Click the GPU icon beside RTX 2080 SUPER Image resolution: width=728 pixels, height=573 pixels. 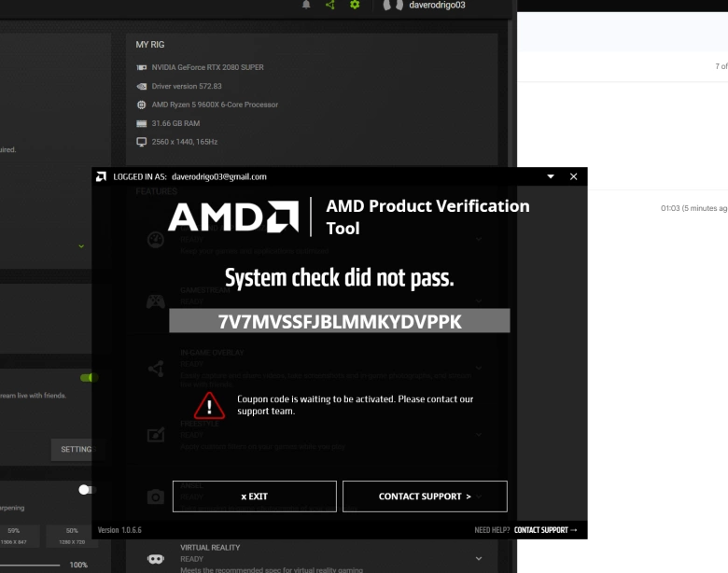[x=142, y=67]
